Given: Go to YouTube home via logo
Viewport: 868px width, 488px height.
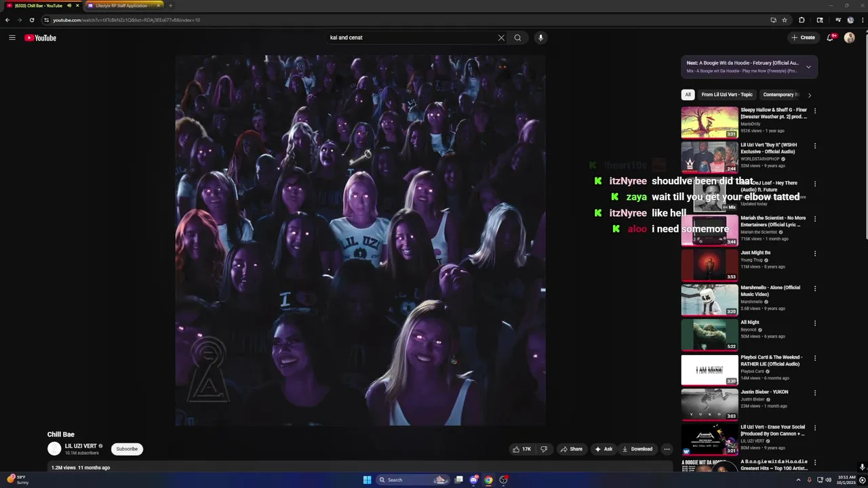Looking at the screenshot, I should [x=41, y=38].
